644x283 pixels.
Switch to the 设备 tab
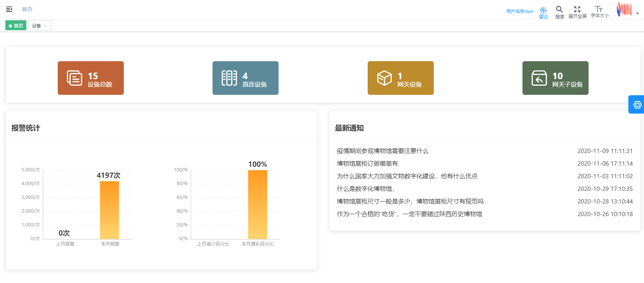coord(37,26)
